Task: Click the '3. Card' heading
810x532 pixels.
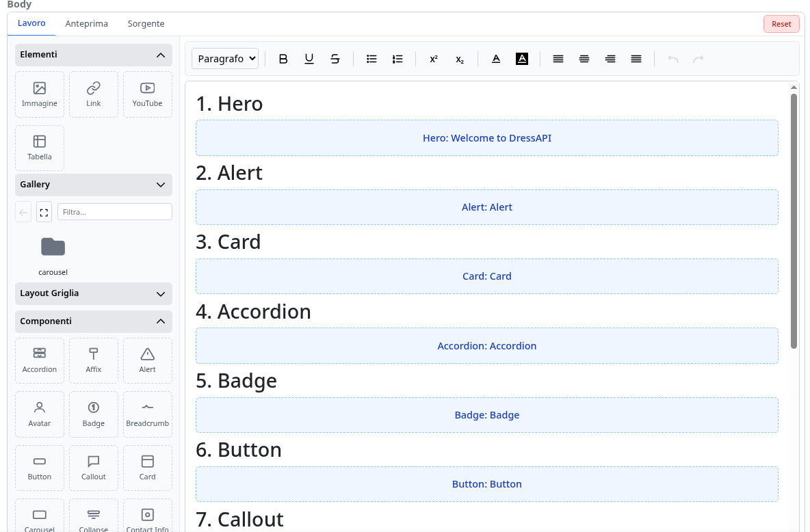Action: click(228, 242)
